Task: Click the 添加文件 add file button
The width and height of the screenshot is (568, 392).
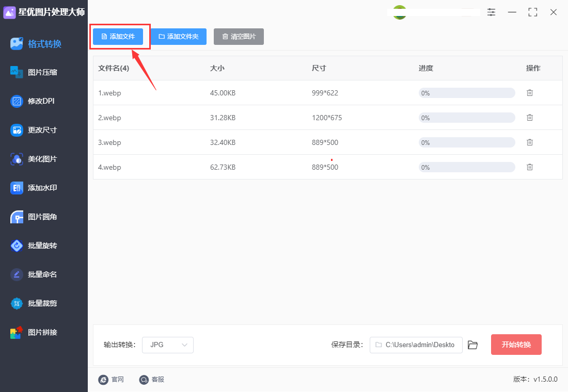Action: (118, 37)
